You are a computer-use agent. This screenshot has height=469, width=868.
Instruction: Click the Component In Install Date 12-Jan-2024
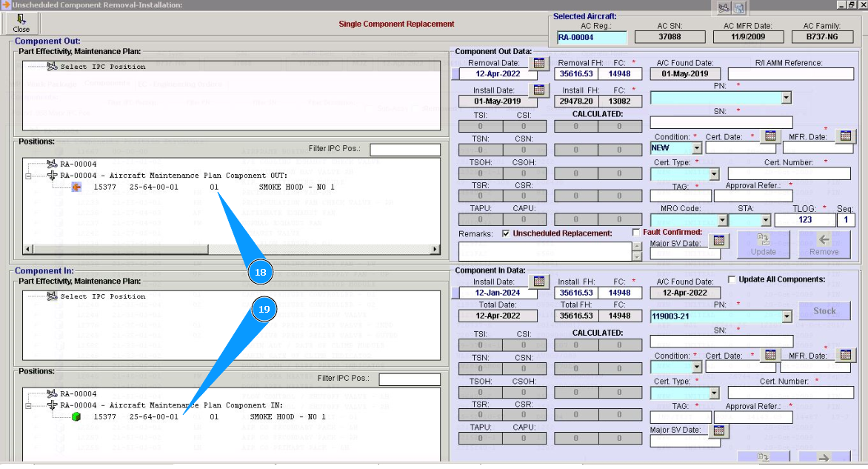498,293
